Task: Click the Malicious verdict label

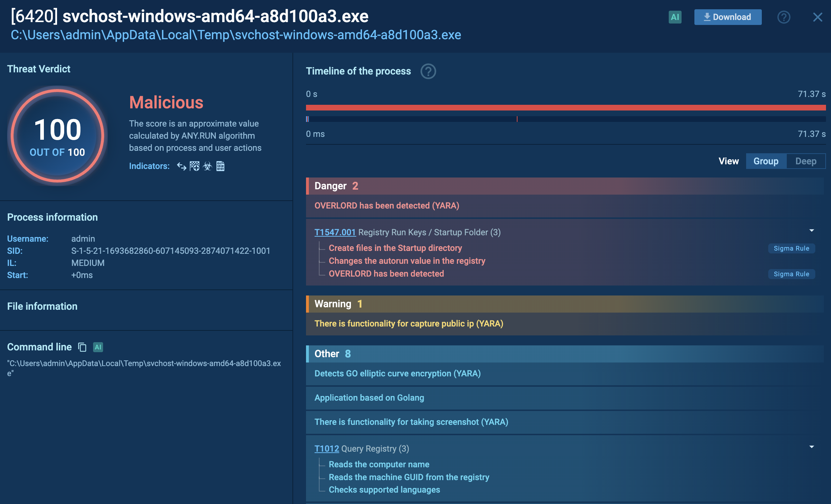Action: point(166,103)
